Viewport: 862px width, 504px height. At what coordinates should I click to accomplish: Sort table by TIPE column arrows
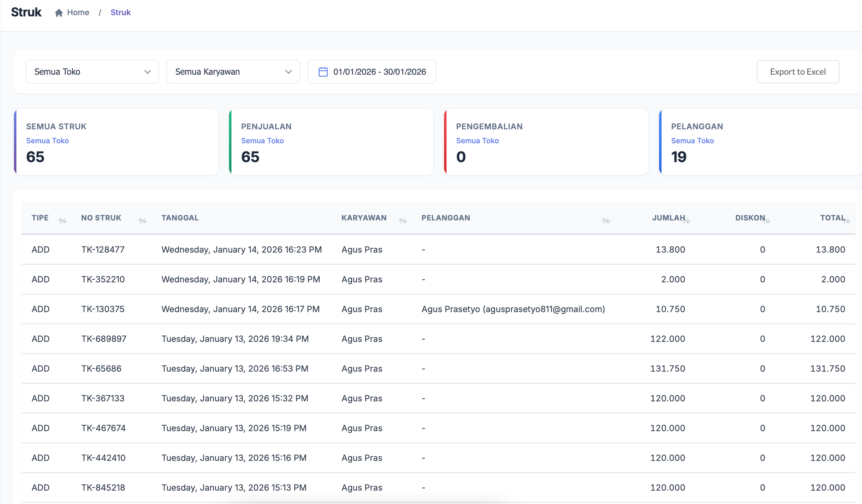pyautogui.click(x=62, y=221)
